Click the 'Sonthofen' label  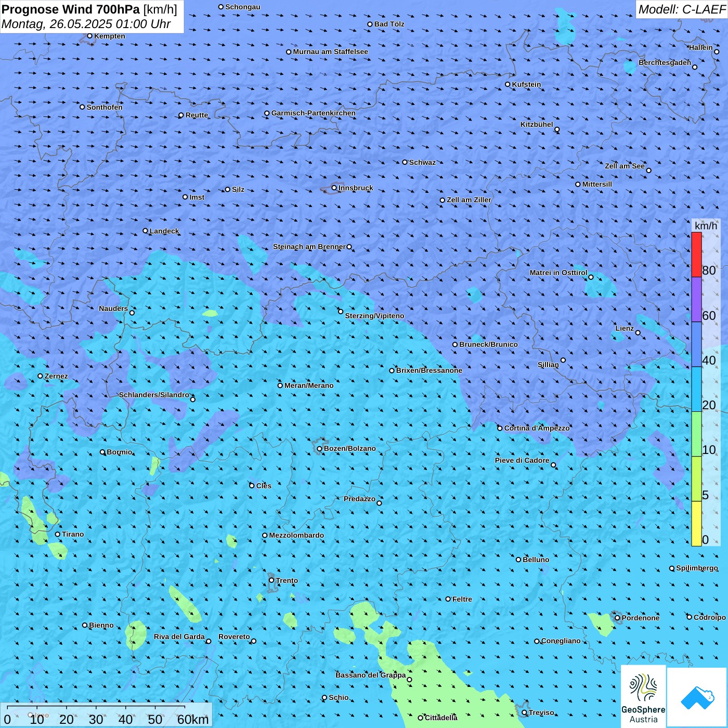[x=105, y=107]
